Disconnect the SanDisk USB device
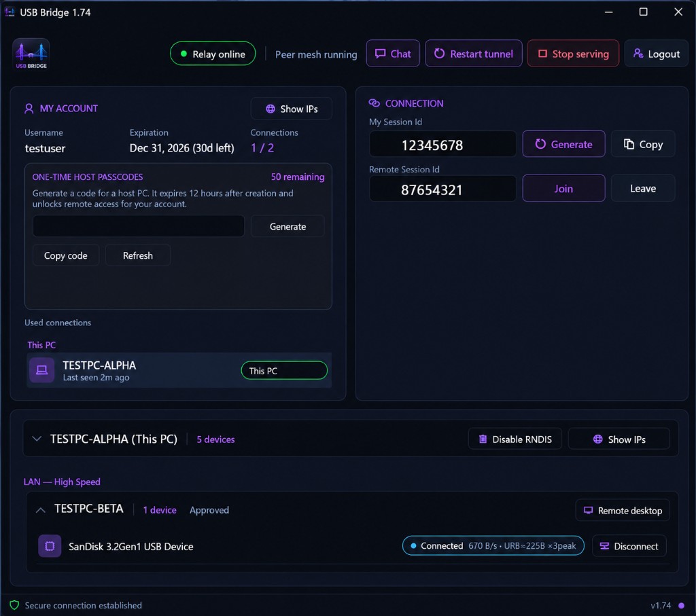Screen dimensions: 696x616 [x=629, y=546]
